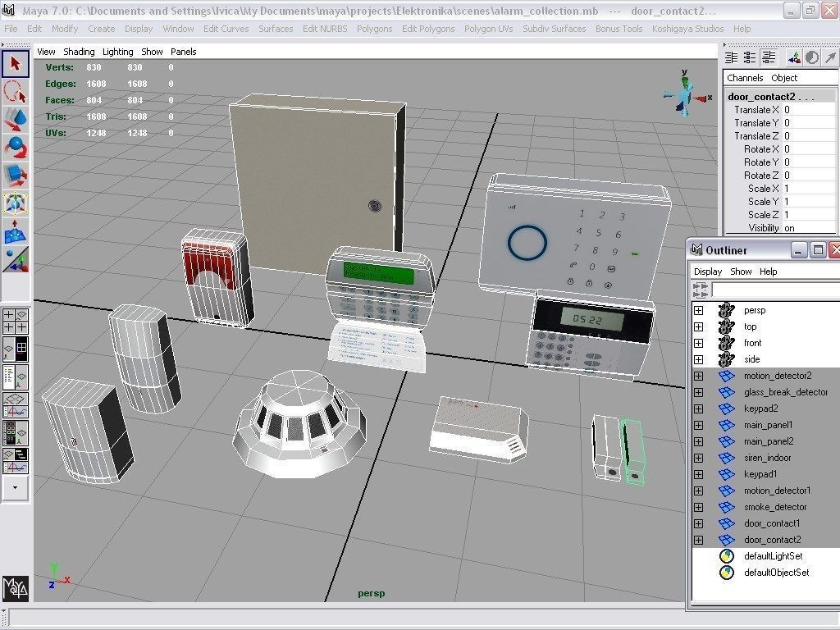This screenshot has height=630, width=840.
Task: Click the red indoor siren model
Action: [217, 277]
